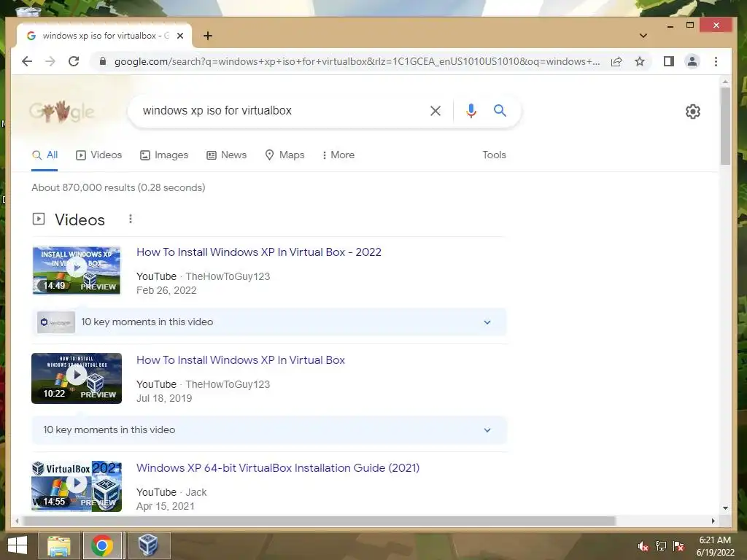Open VirtualBox from the taskbar
747x560 pixels.
147,545
